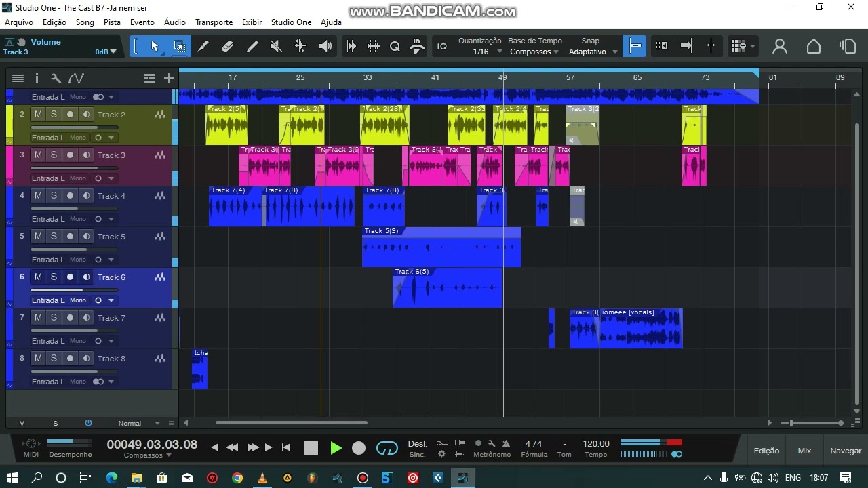Open Chrome from the taskbar

pos(237,478)
